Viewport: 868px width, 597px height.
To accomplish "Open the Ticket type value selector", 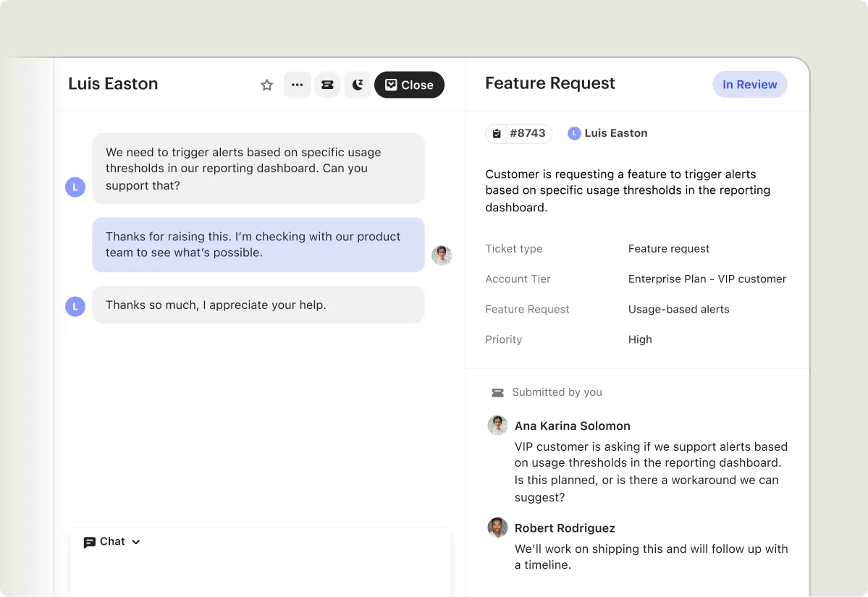I will tap(668, 249).
